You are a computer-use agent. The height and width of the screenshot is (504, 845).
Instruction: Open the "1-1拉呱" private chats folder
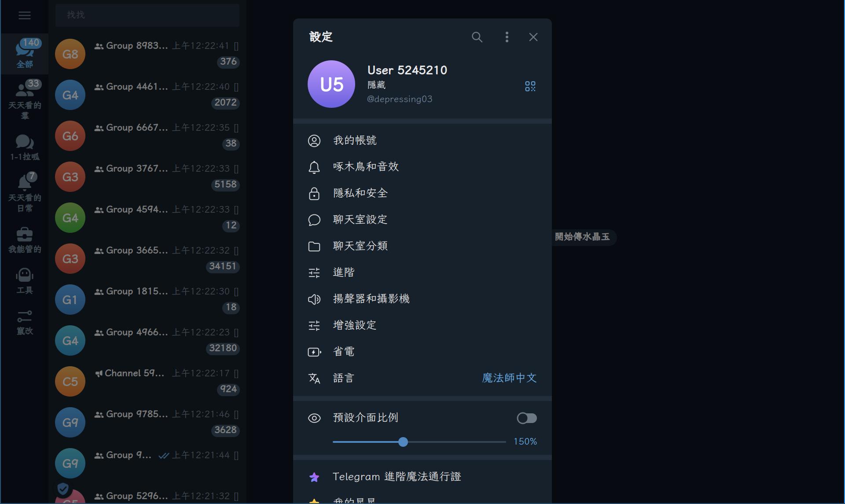(25, 147)
